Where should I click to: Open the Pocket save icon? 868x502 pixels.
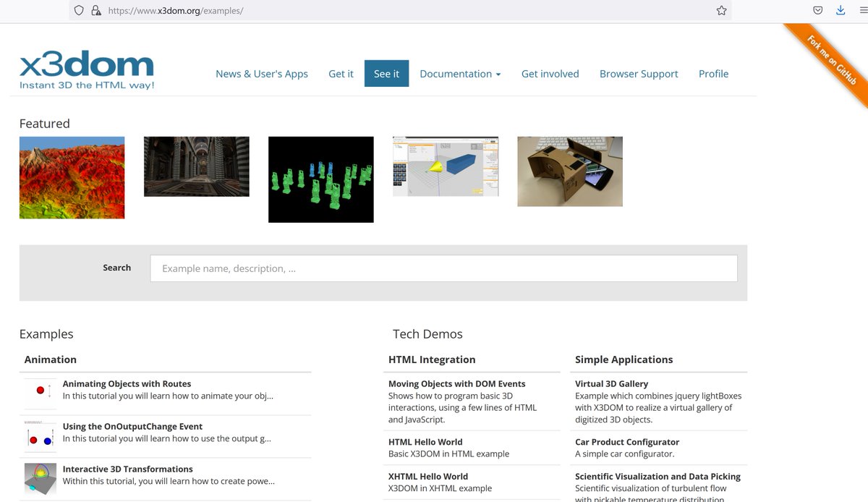point(818,11)
